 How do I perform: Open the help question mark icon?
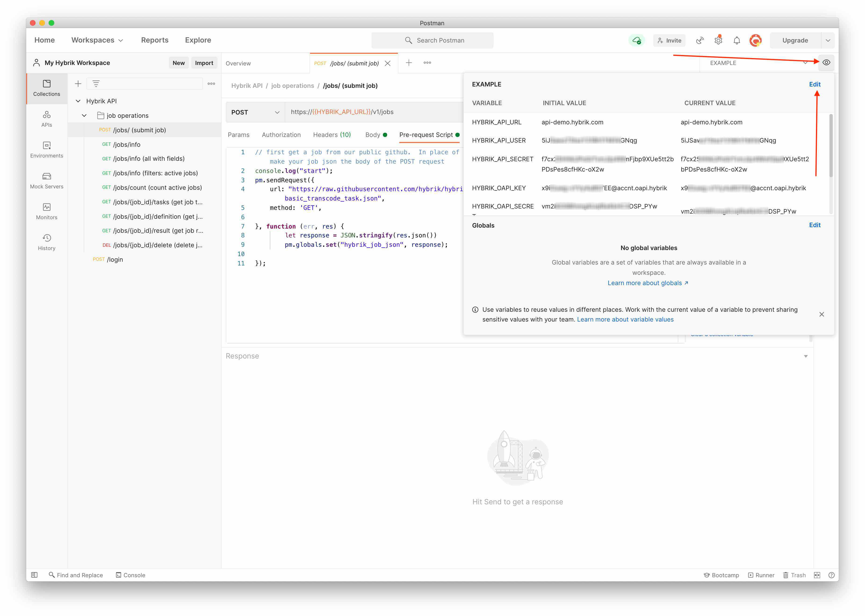click(831, 575)
